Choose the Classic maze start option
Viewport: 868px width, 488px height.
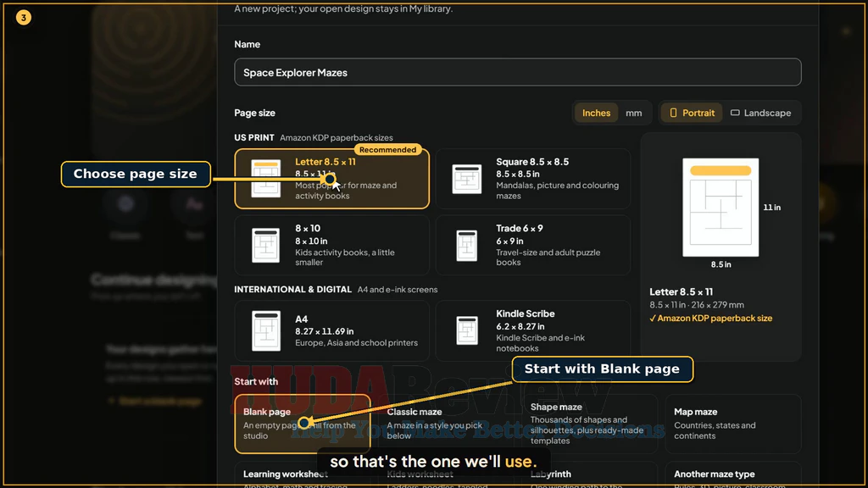click(446, 424)
